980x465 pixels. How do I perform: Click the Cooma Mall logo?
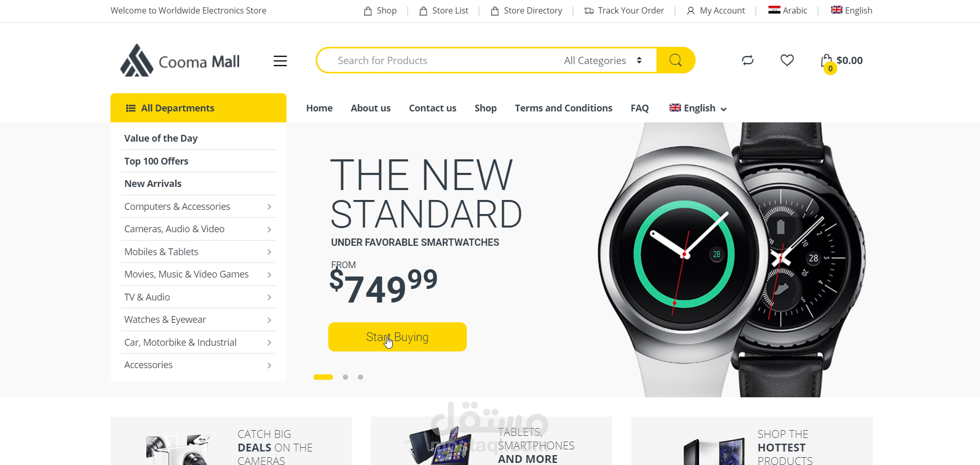pyautogui.click(x=180, y=61)
